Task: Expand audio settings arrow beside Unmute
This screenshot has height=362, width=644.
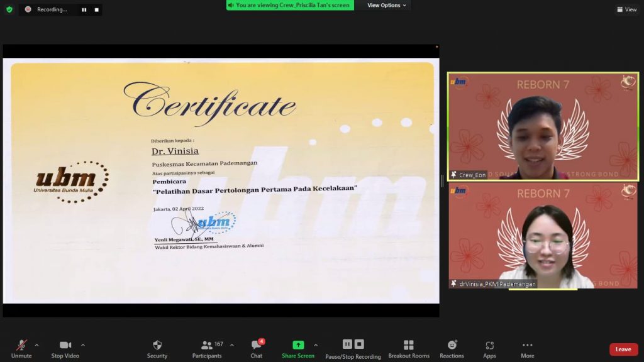Action: pyautogui.click(x=37, y=345)
